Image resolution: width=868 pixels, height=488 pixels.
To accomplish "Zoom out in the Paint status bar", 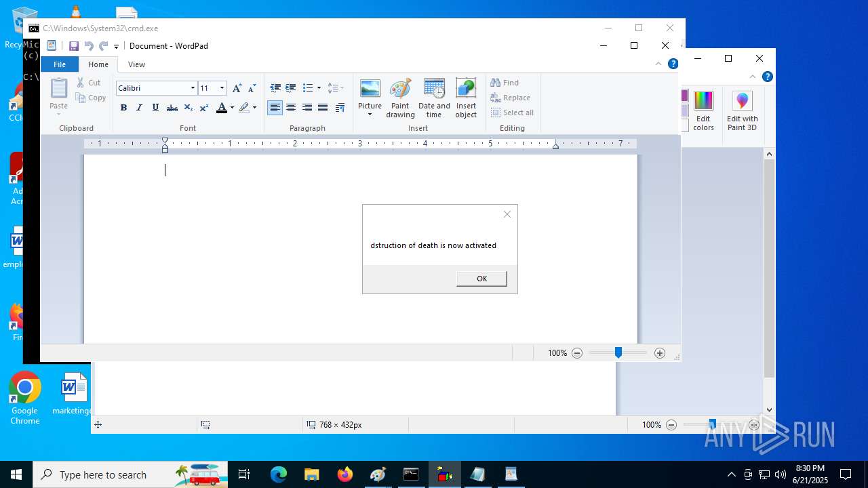I will 671,425.
